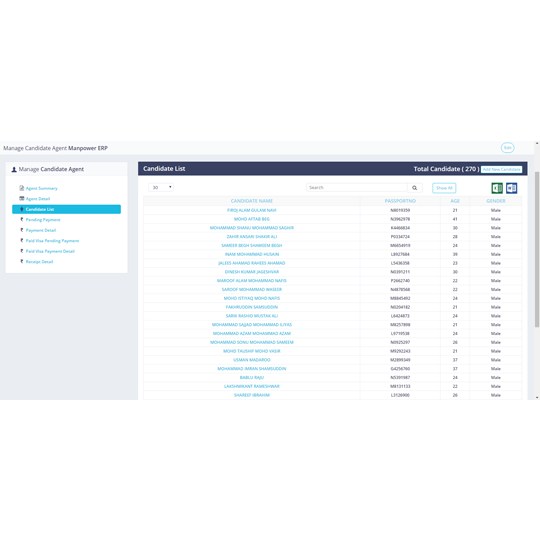Click the page vertical scrollbar thumb
Image resolution: width=540 pixels, height=540 pixels.
pyautogui.click(x=537, y=249)
